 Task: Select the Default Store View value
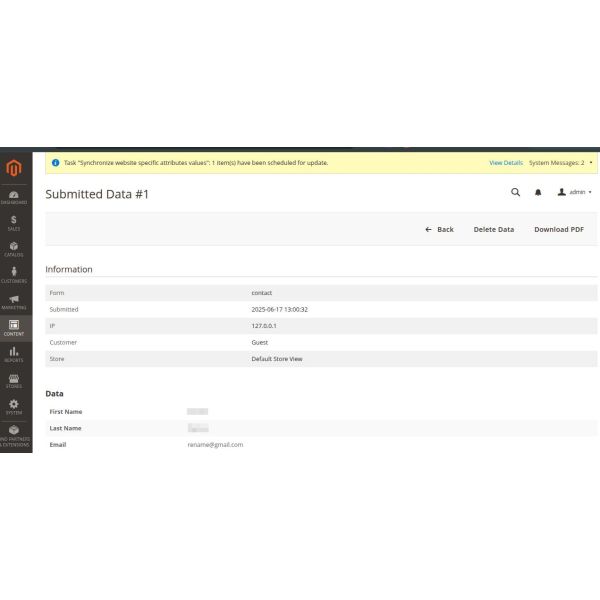click(277, 359)
